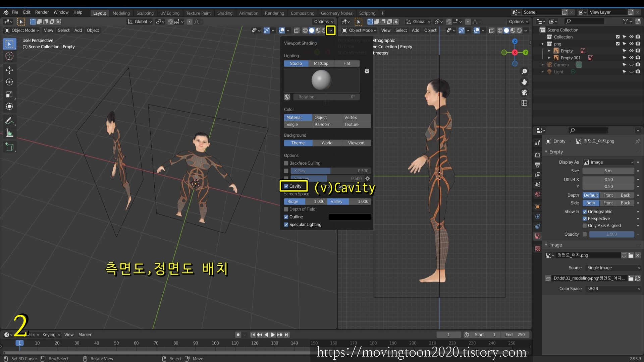Select the Annotate tool in left toolbar
The width and height of the screenshot is (644, 362).
coord(9,121)
